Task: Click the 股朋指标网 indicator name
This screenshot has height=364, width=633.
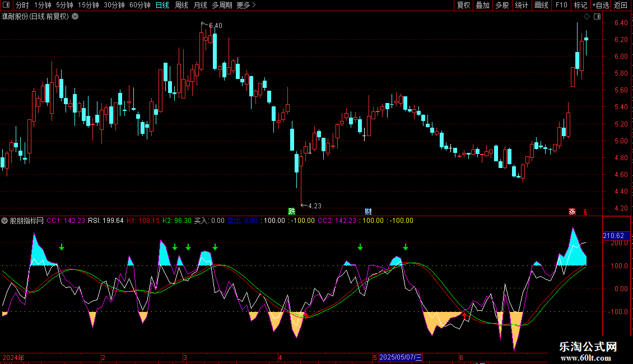Action: tap(27, 221)
